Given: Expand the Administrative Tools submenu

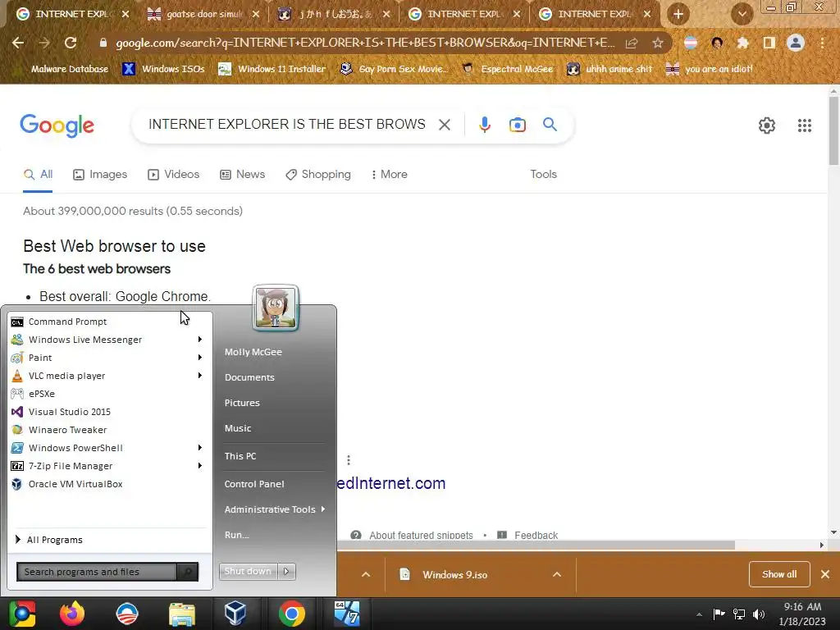Looking at the screenshot, I should click(x=275, y=509).
